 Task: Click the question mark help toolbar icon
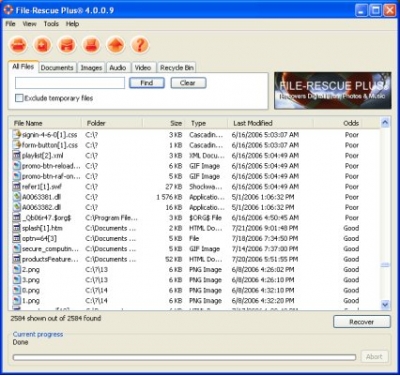(x=140, y=45)
